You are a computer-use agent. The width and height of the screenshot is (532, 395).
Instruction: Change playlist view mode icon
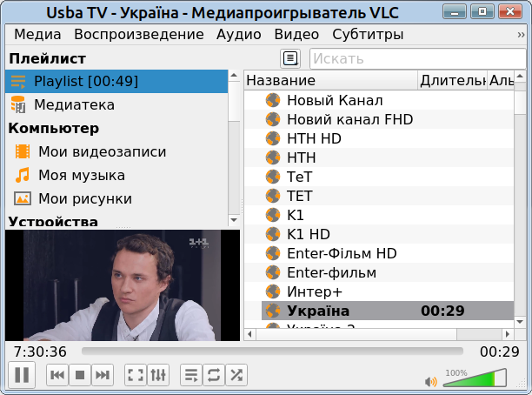(x=290, y=58)
